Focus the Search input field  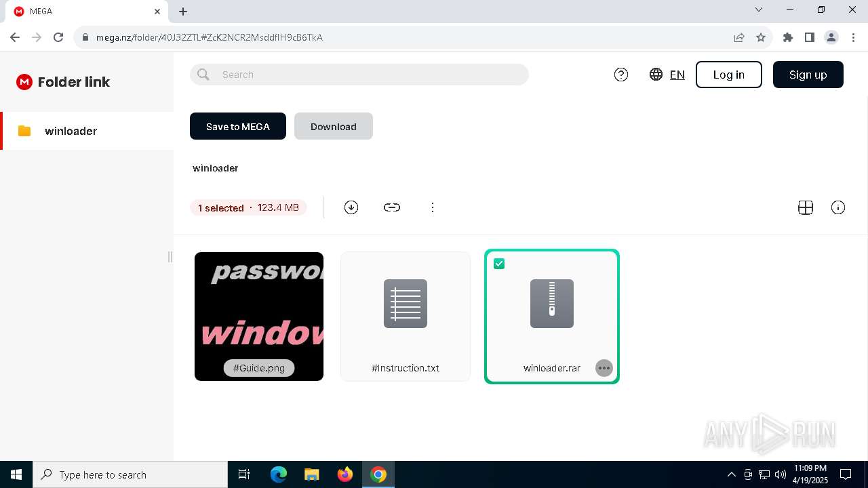359,75
